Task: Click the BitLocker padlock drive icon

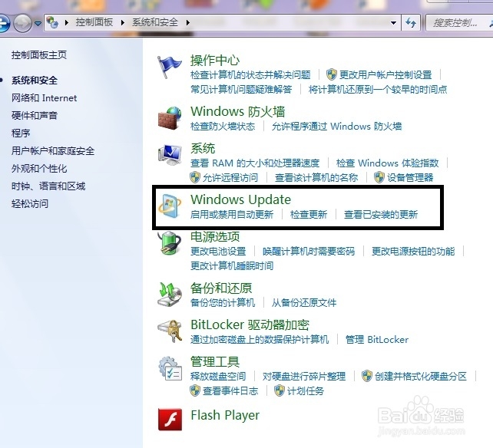Action: pyautogui.click(x=170, y=331)
